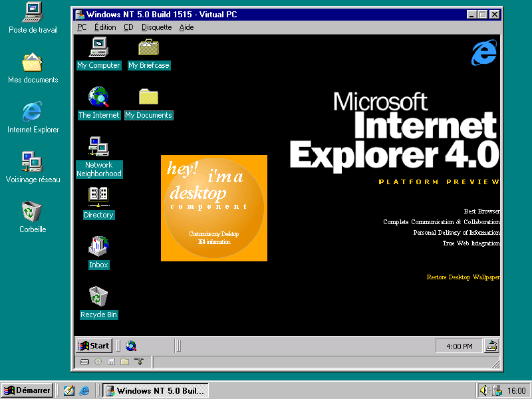The height and width of the screenshot is (399, 532).
Task: Select the host Corbeille icon
Action: [32, 211]
